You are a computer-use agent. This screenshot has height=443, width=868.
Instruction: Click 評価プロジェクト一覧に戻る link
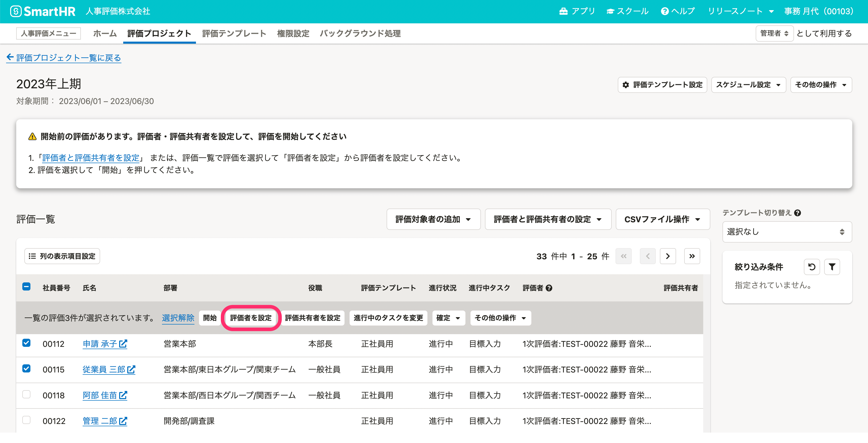click(x=64, y=58)
